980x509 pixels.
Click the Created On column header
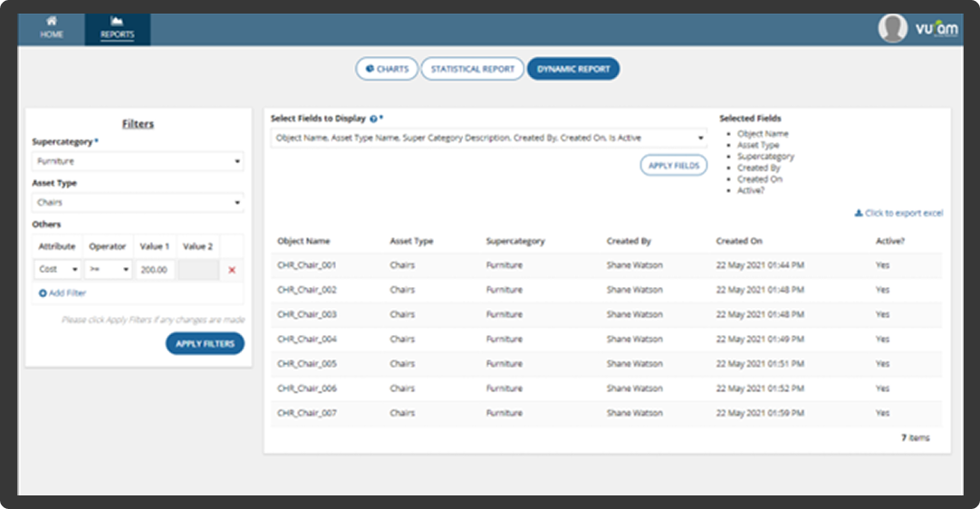coord(739,242)
